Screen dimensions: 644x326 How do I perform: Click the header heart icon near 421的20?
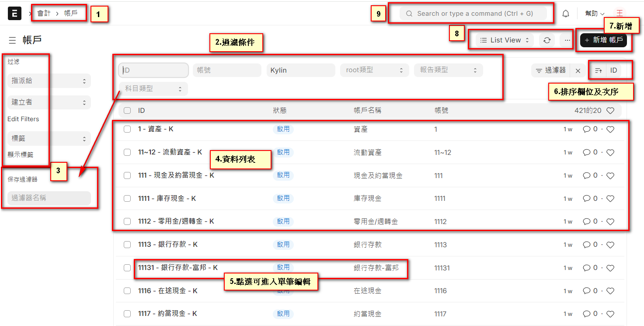611,111
